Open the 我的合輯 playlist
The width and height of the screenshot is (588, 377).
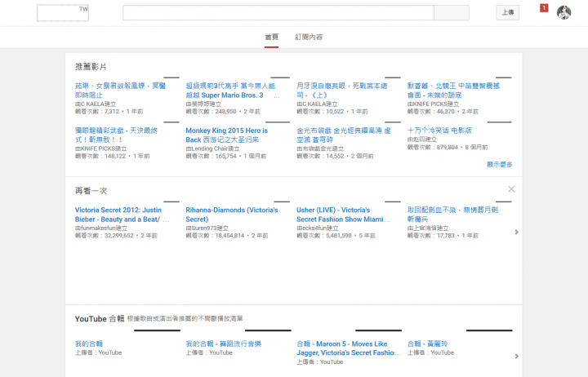[89, 344]
